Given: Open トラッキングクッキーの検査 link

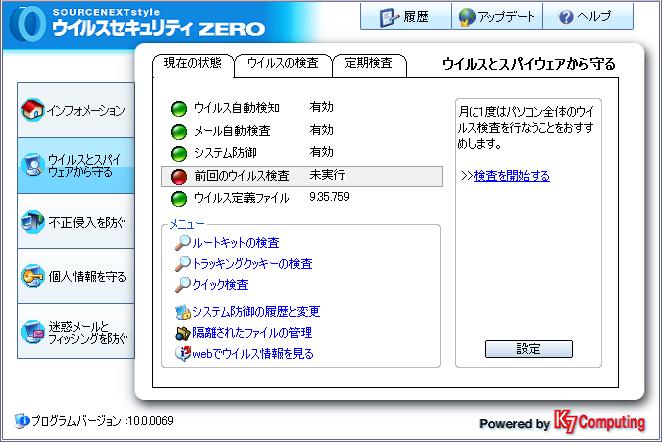Looking at the screenshot, I should (x=252, y=264).
